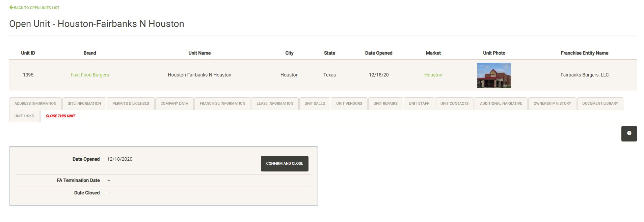Open the Additional Narrative tab
The height and width of the screenshot is (222, 644).
501,104
